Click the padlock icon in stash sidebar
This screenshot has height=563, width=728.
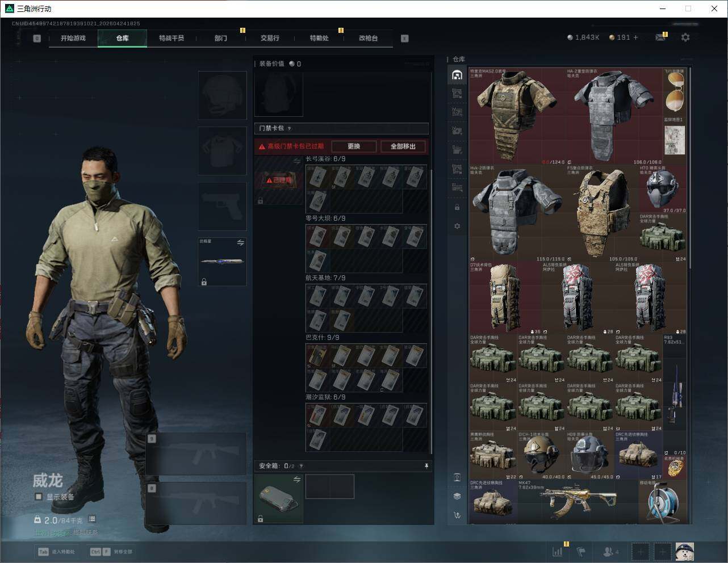tap(457, 207)
